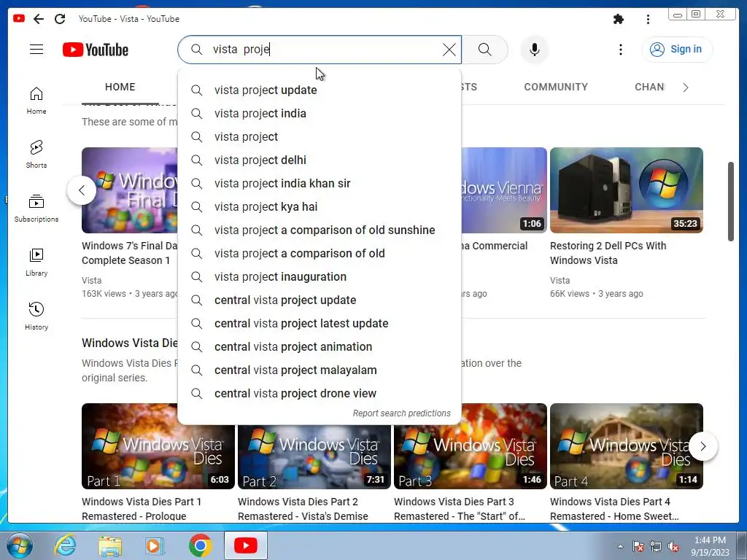Open 'Restoring 2 Dell PCs' video thumbnail
Image resolution: width=747 pixels, height=560 pixels.
[x=627, y=190]
